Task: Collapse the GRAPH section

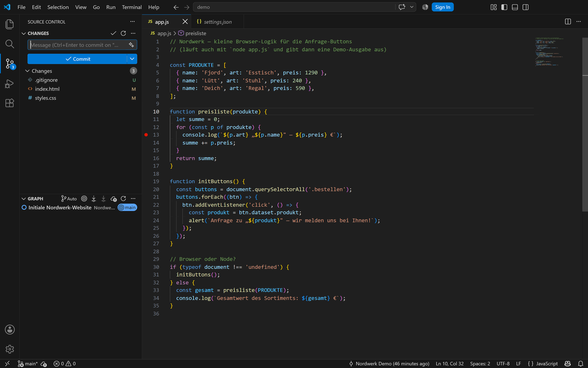Action: [x=24, y=199]
